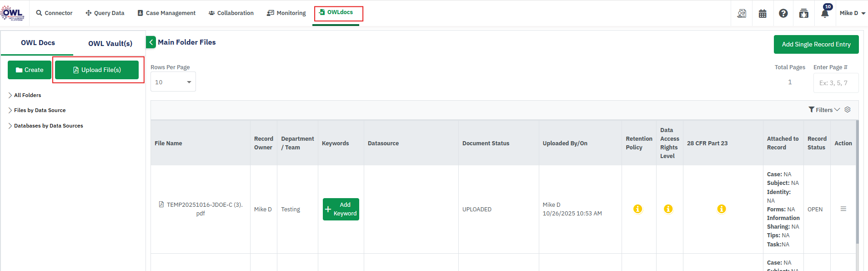Open the calendar icon in header
Image resolution: width=868 pixels, height=271 pixels.
(763, 14)
